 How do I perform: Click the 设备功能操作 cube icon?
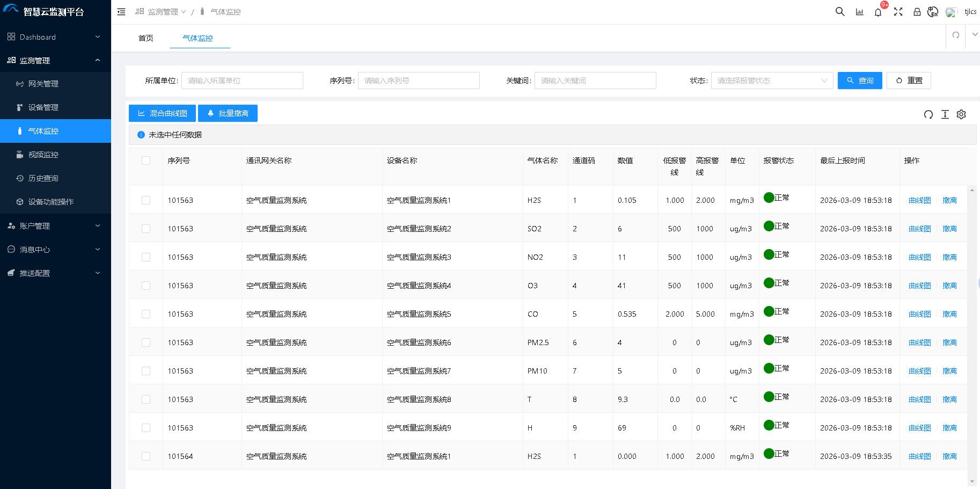(20, 202)
